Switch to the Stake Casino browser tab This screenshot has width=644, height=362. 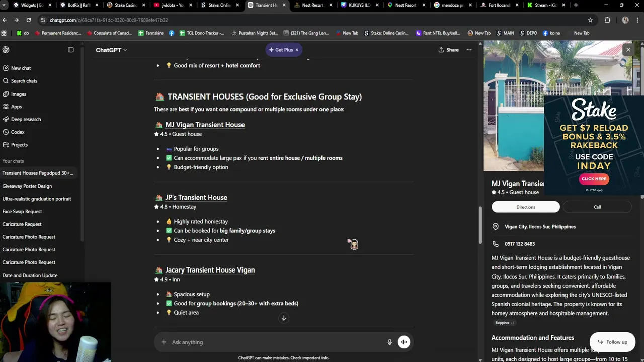point(126,5)
